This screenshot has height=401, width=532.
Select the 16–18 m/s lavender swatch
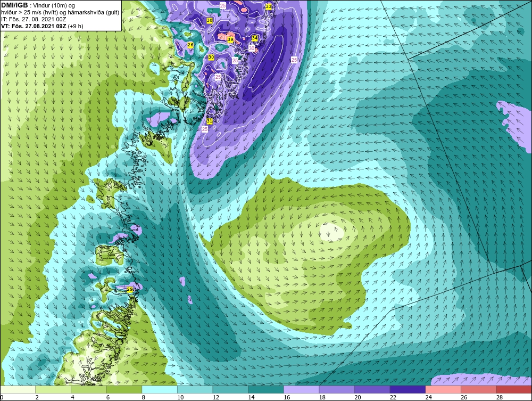pyautogui.click(x=301, y=389)
